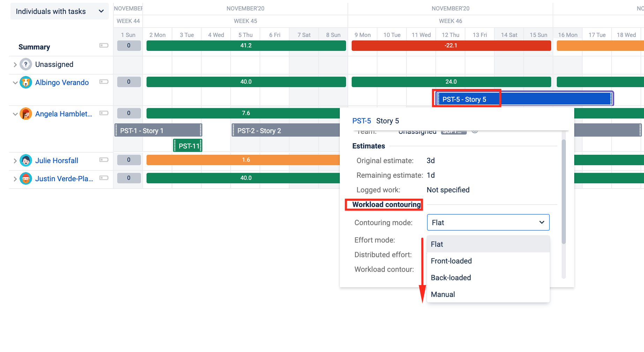644x352 pixels.
Task: Click Julie's orange workload bar 1.6
Action: click(x=243, y=160)
